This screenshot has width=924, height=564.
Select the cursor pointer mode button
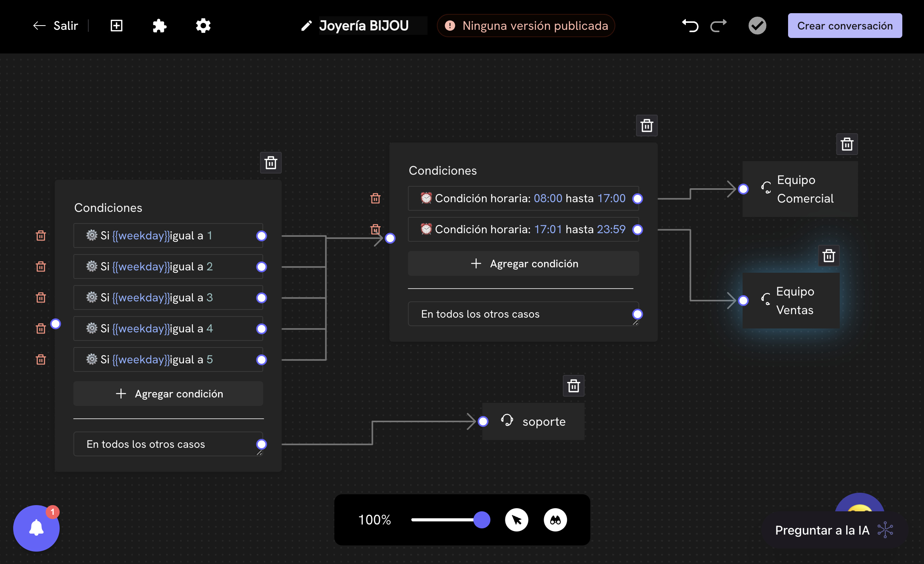(x=517, y=520)
